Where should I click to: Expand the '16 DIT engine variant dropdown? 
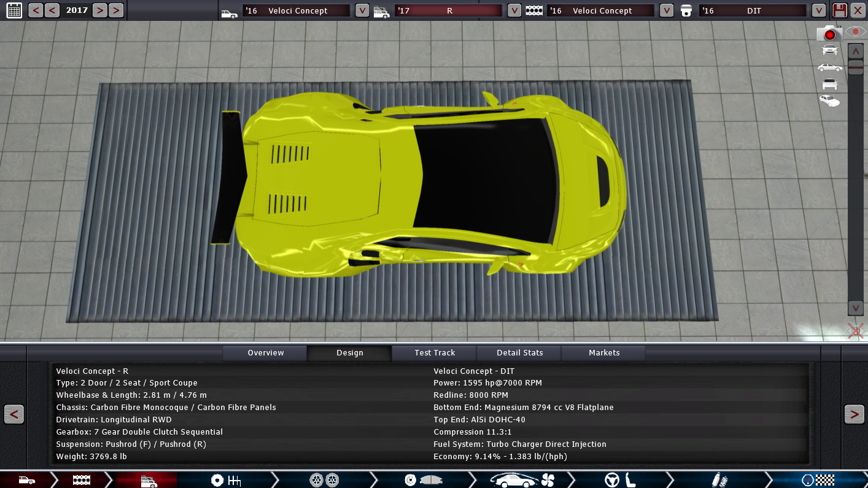[818, 10]
